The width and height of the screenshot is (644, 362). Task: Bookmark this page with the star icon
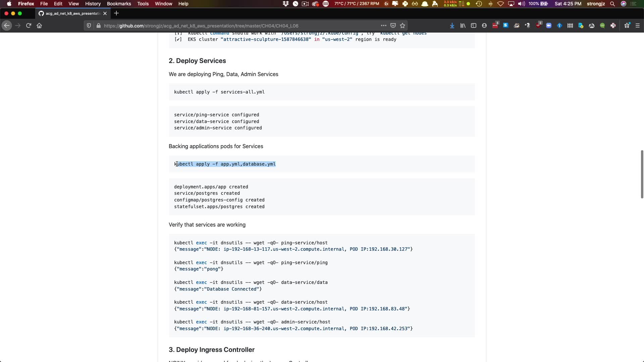point(402,25)
